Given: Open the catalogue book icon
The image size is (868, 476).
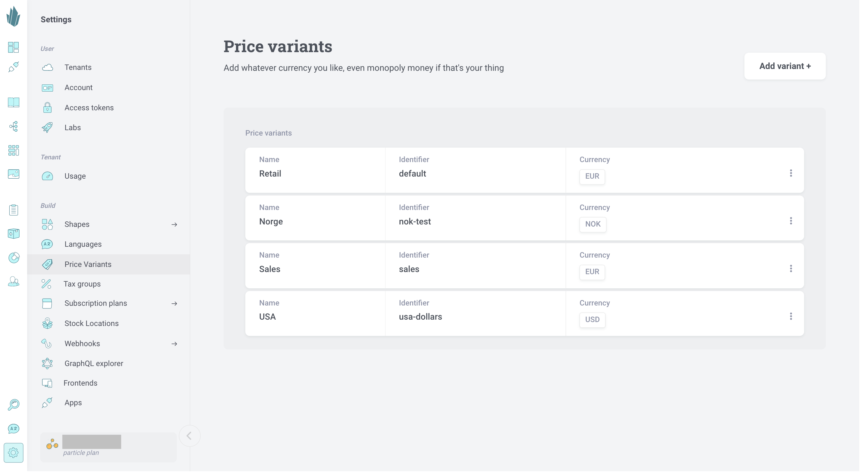Looking at the screenshot, I should pyautogui.click(x=14, y=102).
